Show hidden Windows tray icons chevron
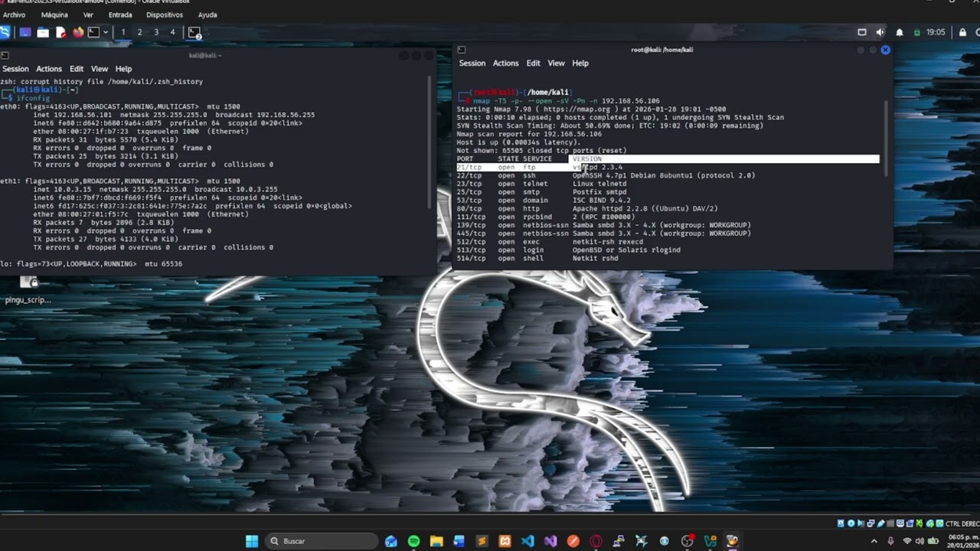The height and width of the screenshot is (551, 980). tap(874, 541)
